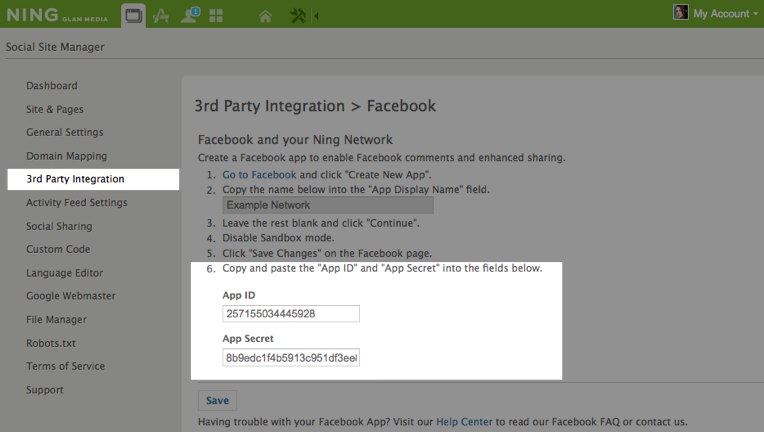Open General Settings in the sidebar
Image resolution: width=764 pixels, height=432 pixels.
pyautogui.click(x=65, y=132)
